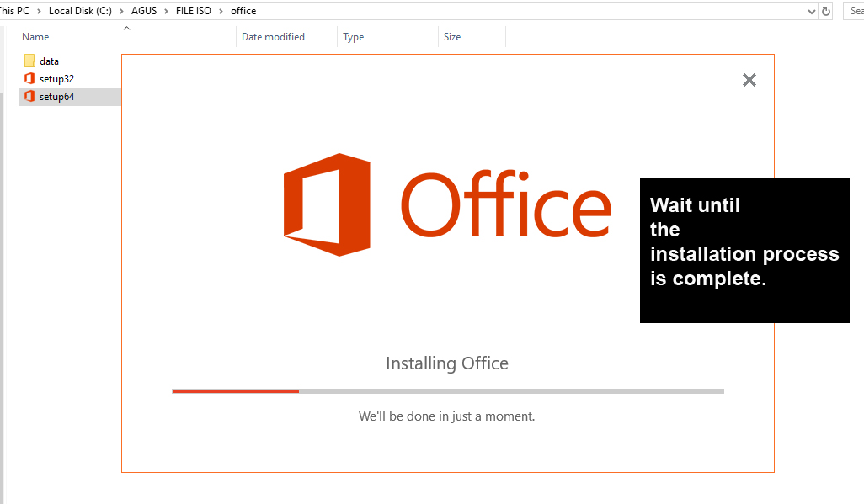
Task: Go to This PC breadcrumb
Action: [x=14, y=11]
